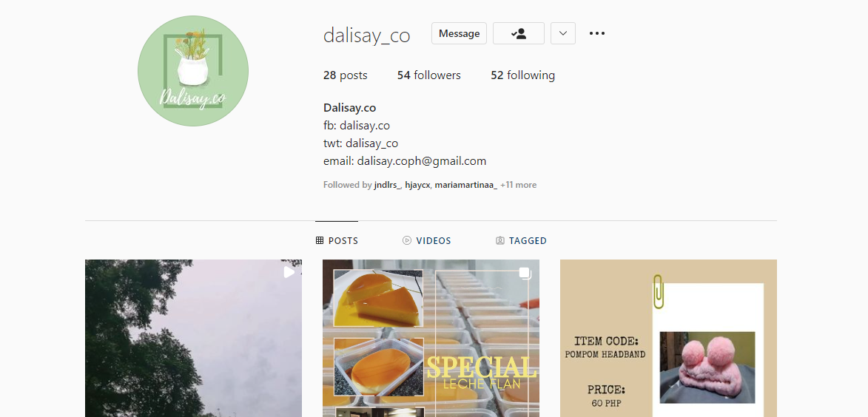Show the +11 more mutual followers
This screenshot has width=868, height=417.
(518, 185)
